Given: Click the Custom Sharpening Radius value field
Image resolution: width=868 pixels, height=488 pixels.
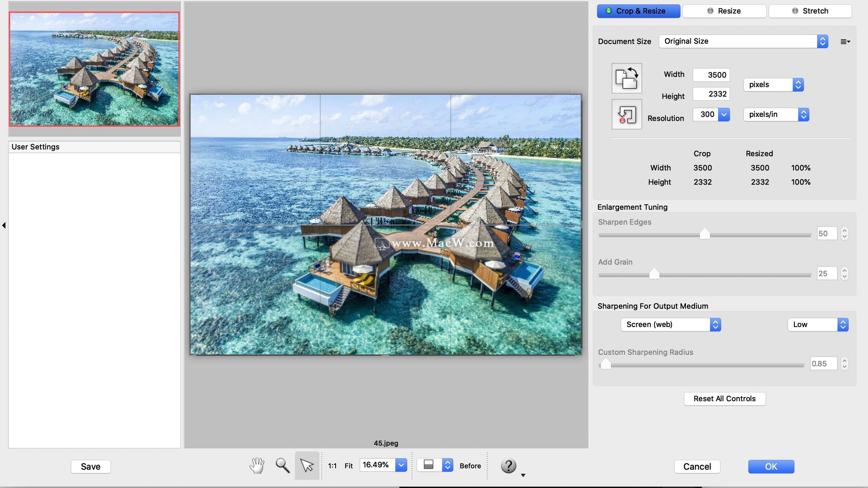Looking at the screenshot, I should pyautogui.click(x=824, y=364).
